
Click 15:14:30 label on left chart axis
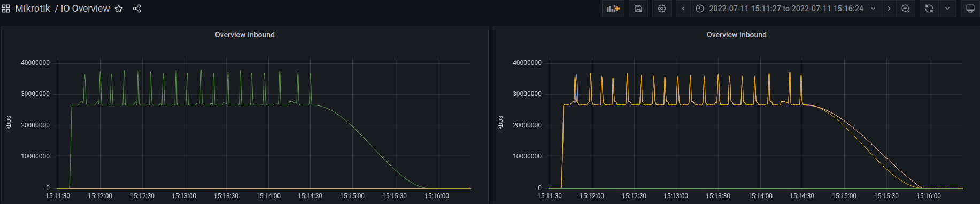[310, 196]
